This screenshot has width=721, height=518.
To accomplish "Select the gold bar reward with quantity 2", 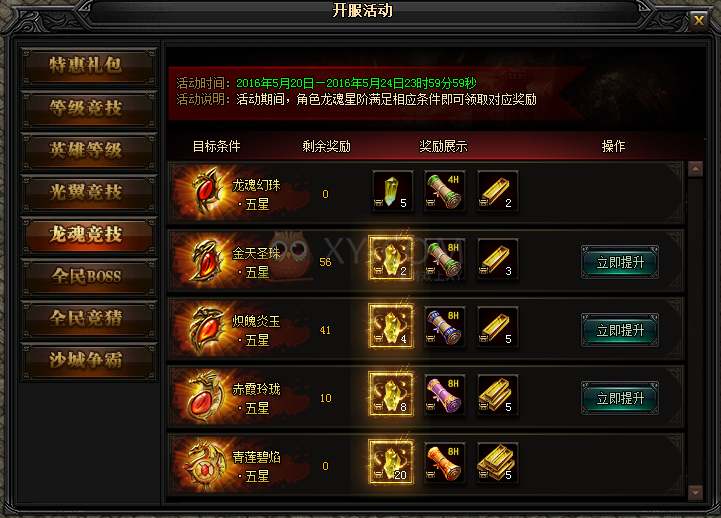I will [x=497, y=191].
